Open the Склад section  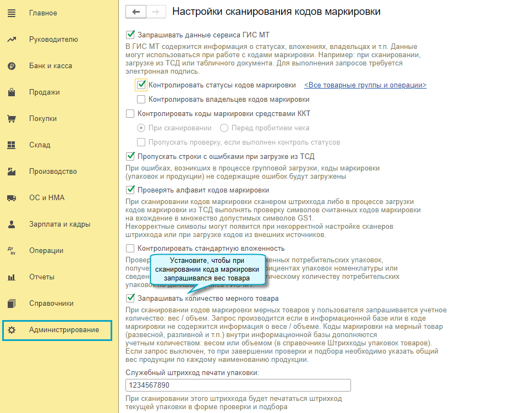point(40,145)
